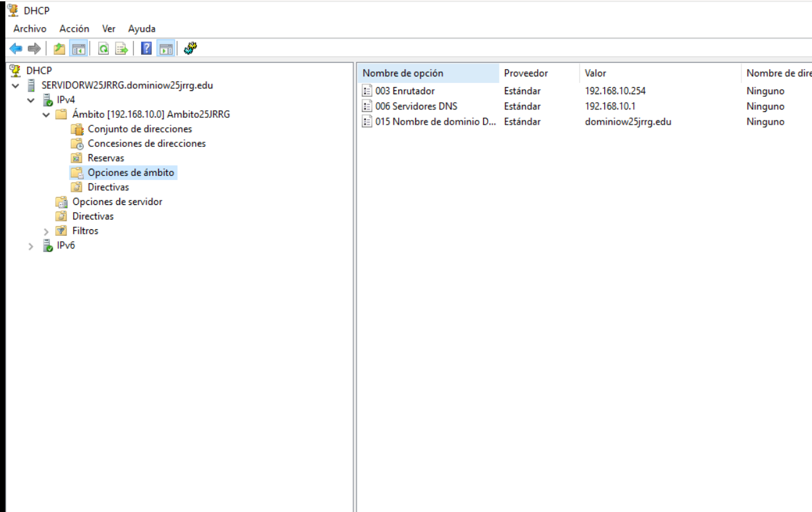Open the Acción menu
The height and width of the screenshot is (512, 812).
(74, 29)
